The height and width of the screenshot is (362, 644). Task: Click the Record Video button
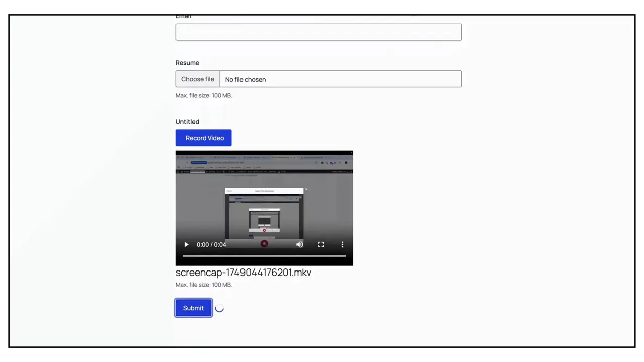point(203,138)
